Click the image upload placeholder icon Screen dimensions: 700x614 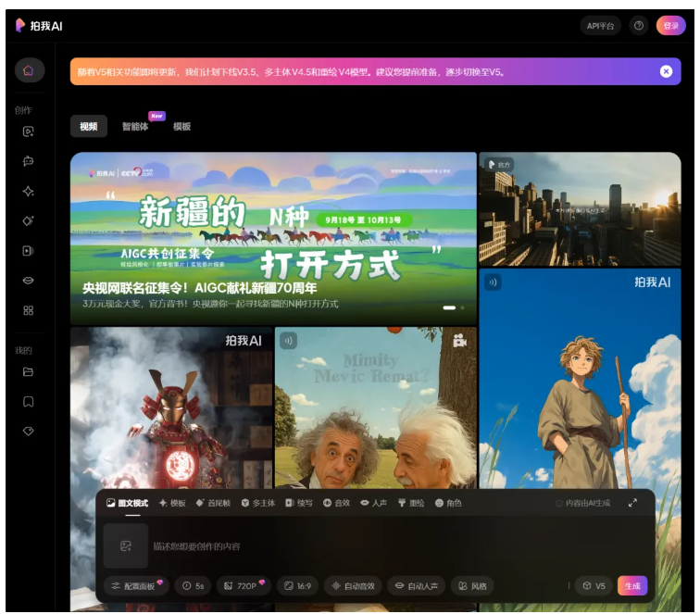tap(126, 545)
